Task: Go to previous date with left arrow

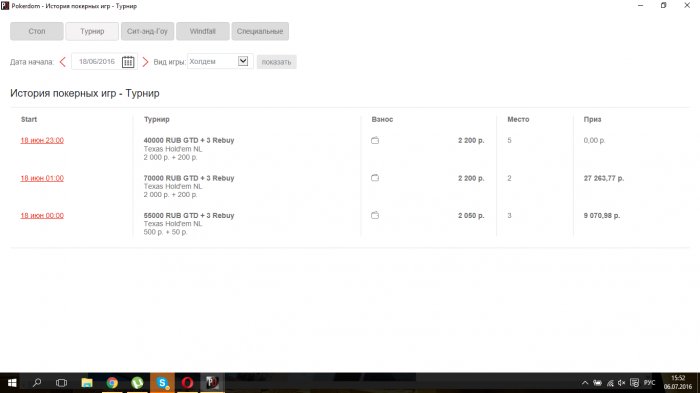Action: coord(62,62)
